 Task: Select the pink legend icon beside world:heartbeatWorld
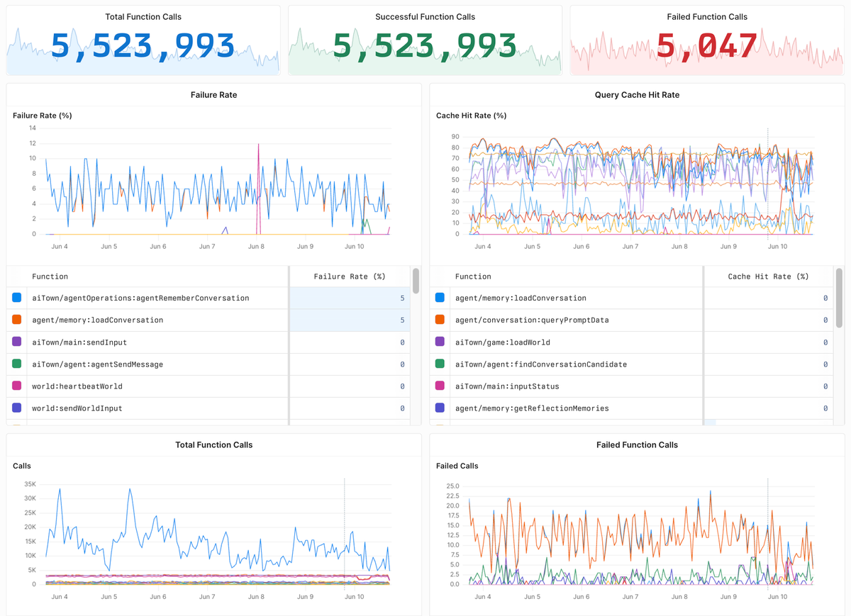pos(16,386)
